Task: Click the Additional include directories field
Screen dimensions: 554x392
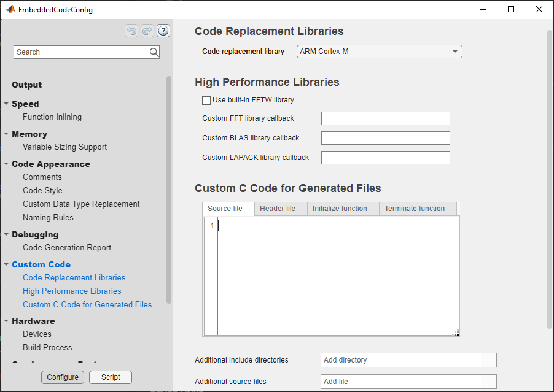Action: pyautogui.click(x=408, y=360)
